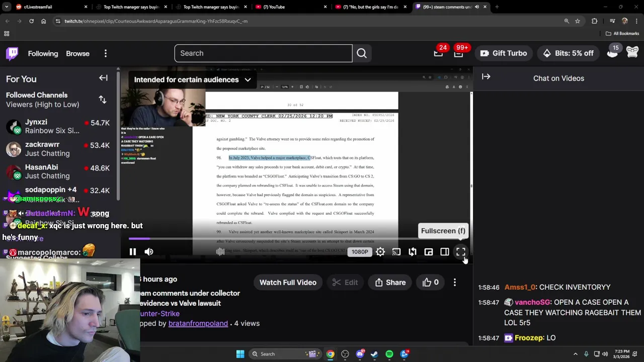Open the All Bookmarks folder

[x=622, y=34]
